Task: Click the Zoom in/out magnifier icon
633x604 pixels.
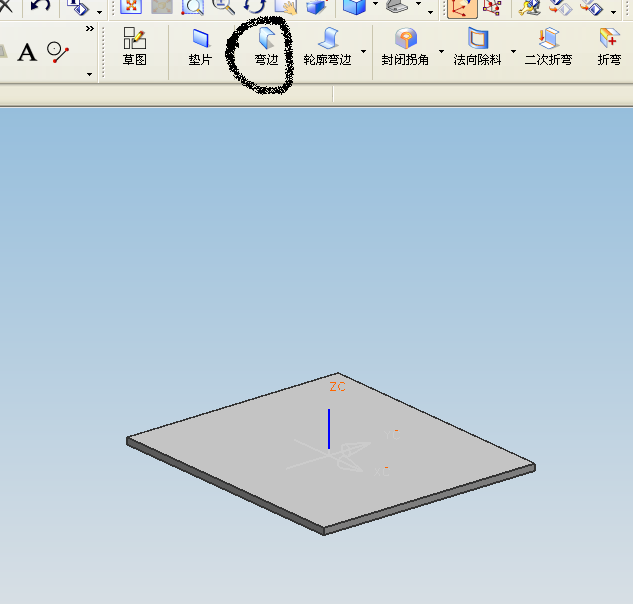Action: 223,6
